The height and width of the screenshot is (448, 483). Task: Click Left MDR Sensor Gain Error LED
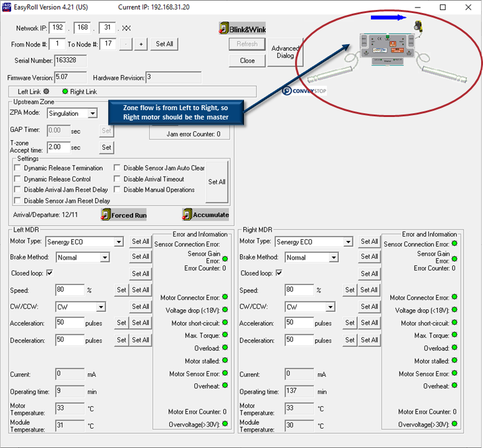pyautogui.click(x=225, y=259)
